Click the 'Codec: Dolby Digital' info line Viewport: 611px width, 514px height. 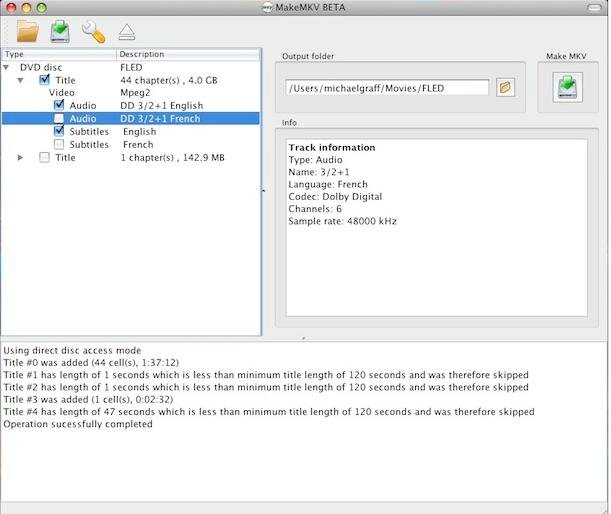pos(335,196)
